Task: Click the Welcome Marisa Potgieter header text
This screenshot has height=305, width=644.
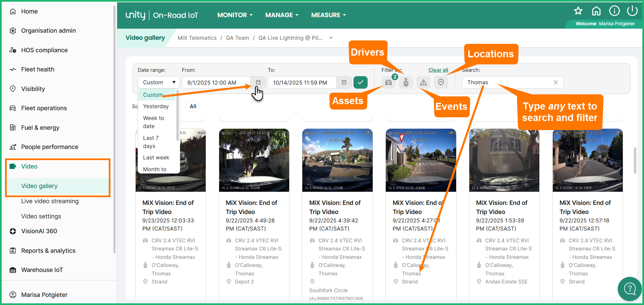Action: pos(605,24)
